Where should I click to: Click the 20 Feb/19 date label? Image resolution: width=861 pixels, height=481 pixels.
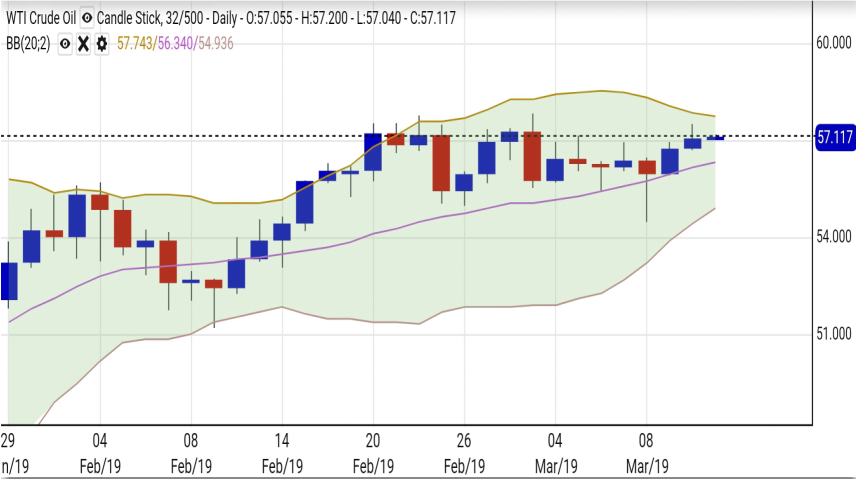coord(373,453)
